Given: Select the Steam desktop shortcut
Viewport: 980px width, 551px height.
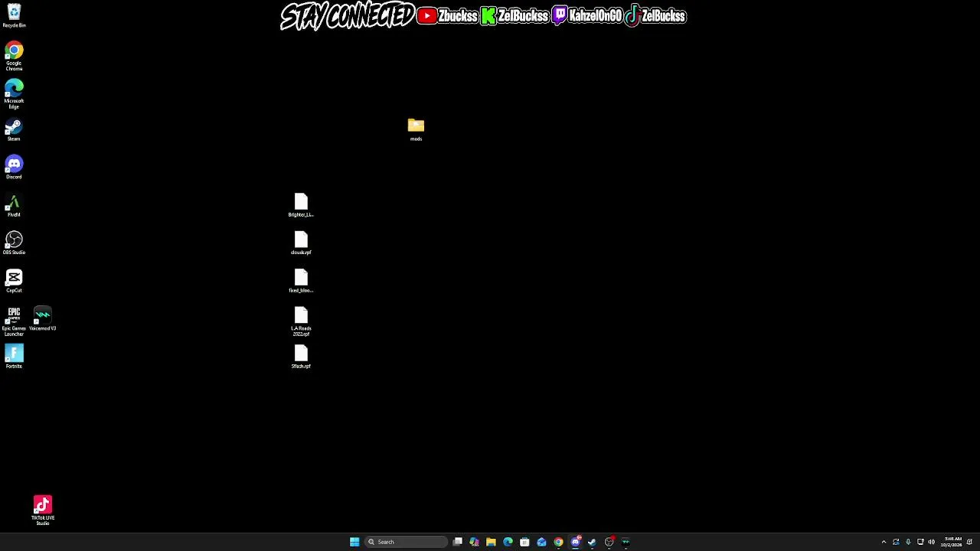Looking at the screenshot, I should click(x=14, y=129).
